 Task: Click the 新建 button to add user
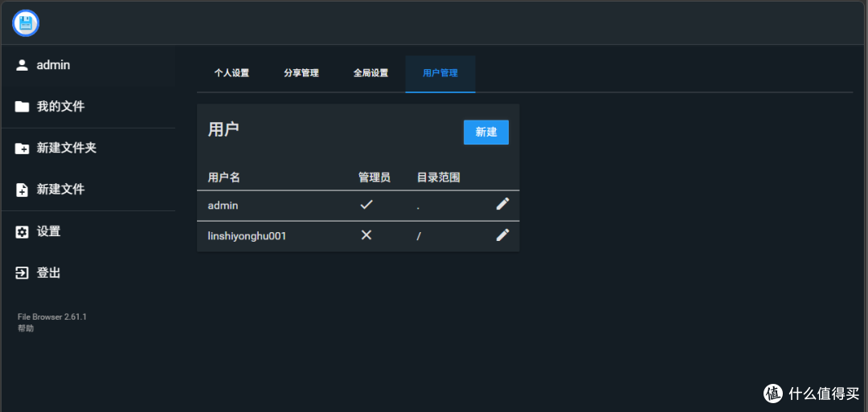pos(486,133)
